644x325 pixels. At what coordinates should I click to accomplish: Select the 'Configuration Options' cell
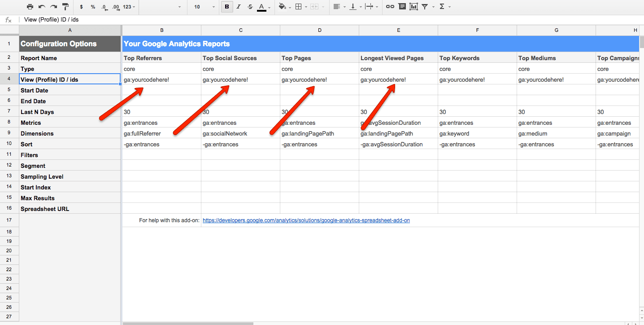pyautogui.click(x=70, y=44)
